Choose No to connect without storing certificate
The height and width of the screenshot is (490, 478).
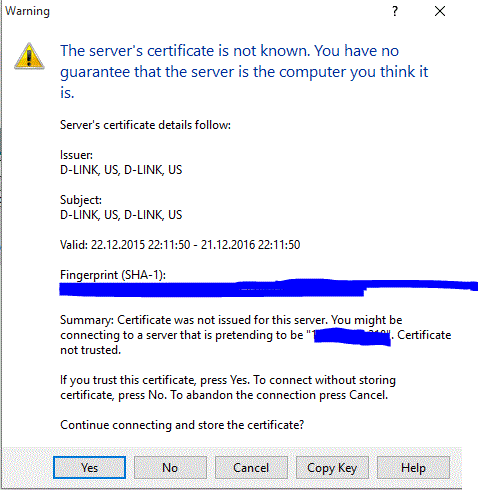point(170,467)
